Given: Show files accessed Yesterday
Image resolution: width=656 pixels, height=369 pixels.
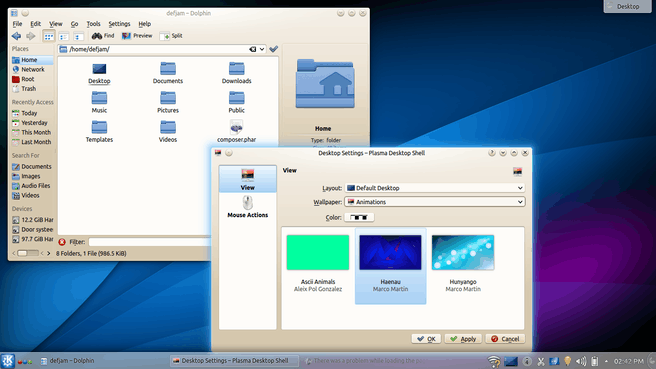Looking at the screenshot, I should 32,123.
